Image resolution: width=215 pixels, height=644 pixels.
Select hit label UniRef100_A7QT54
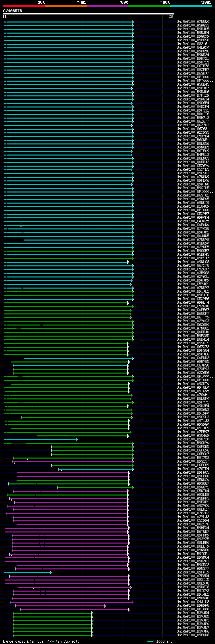pos(193,469)
